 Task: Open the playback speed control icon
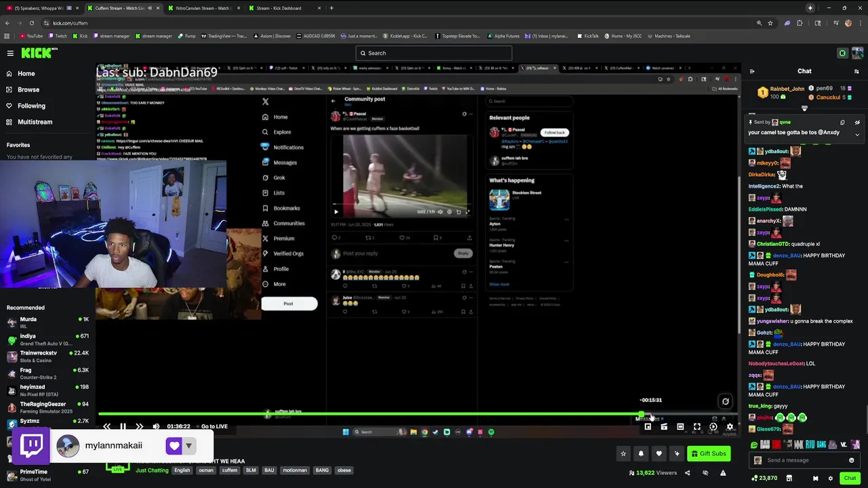point(713,427)
